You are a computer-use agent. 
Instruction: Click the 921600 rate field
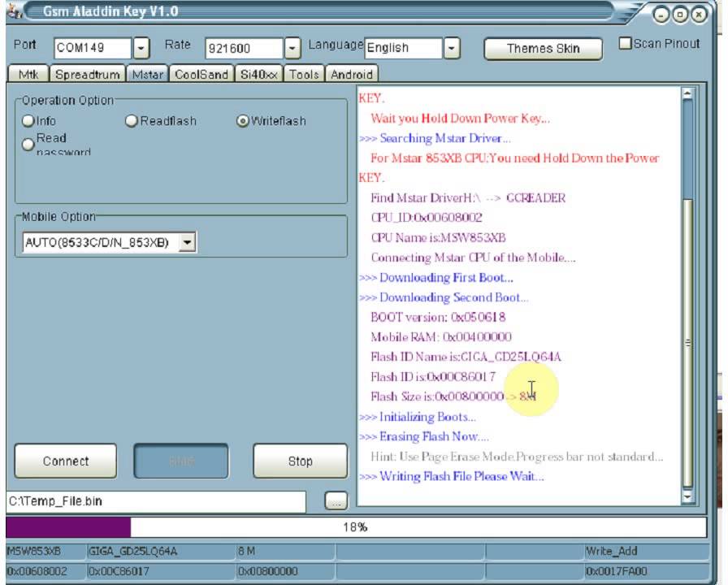click(x=245, y=48)
